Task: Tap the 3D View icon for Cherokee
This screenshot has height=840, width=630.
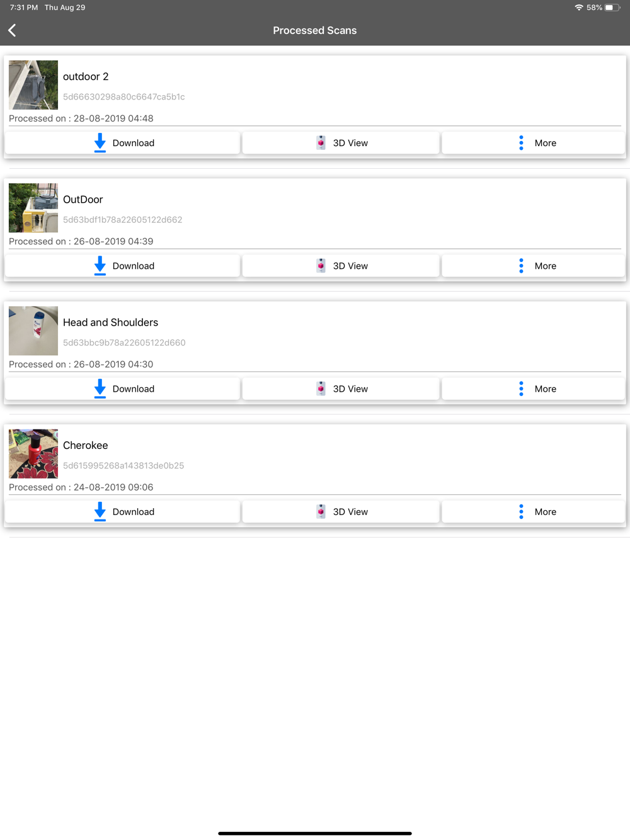Action: [x=321, y=511]
